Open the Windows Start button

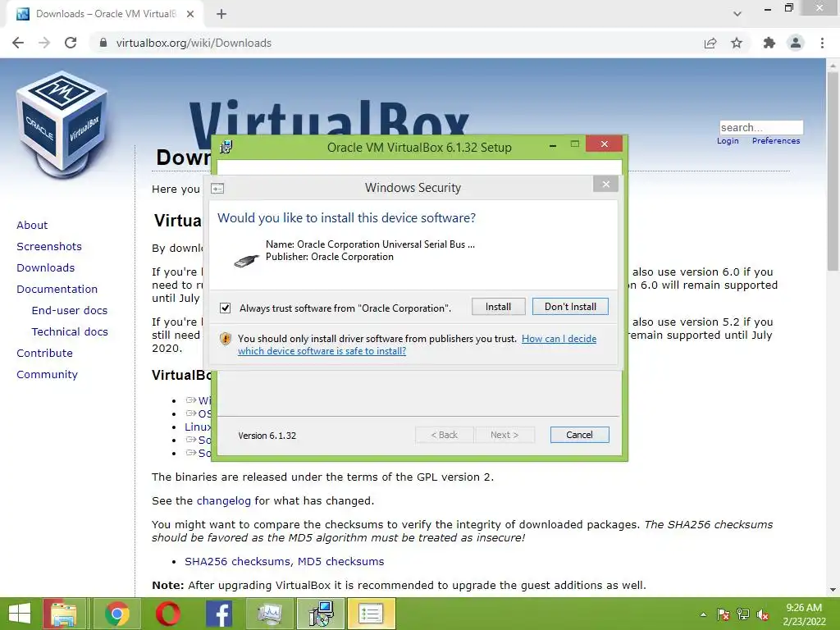coord(20,614)
